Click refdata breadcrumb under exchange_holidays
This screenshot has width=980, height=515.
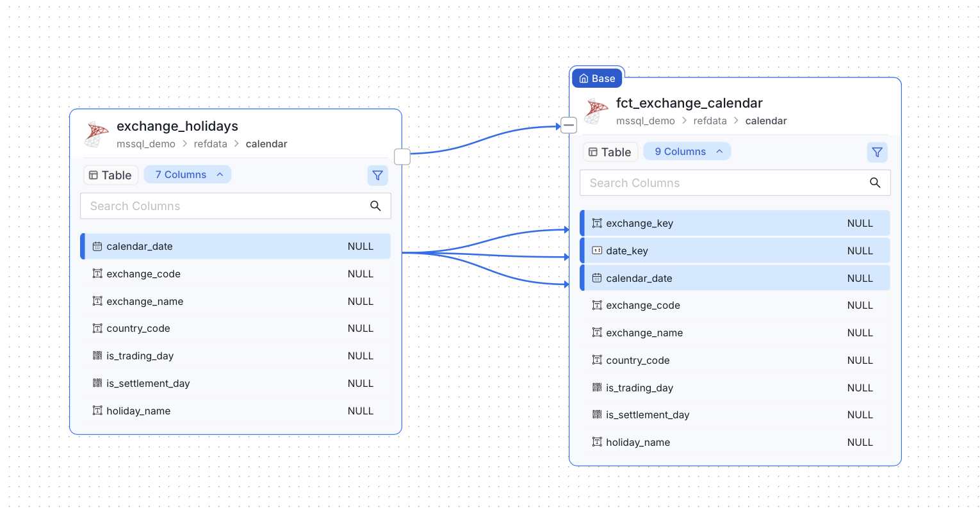click(211, 144)
